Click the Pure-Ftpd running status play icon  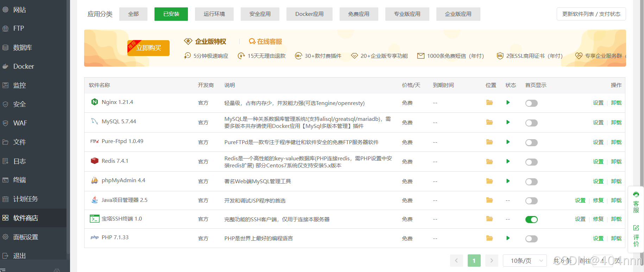(508, 142)
